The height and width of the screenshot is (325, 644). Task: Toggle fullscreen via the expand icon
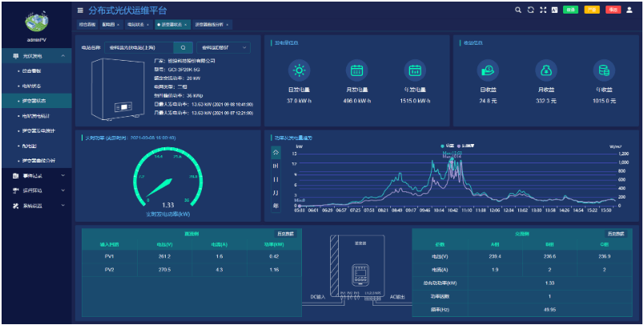coord(543,10)
